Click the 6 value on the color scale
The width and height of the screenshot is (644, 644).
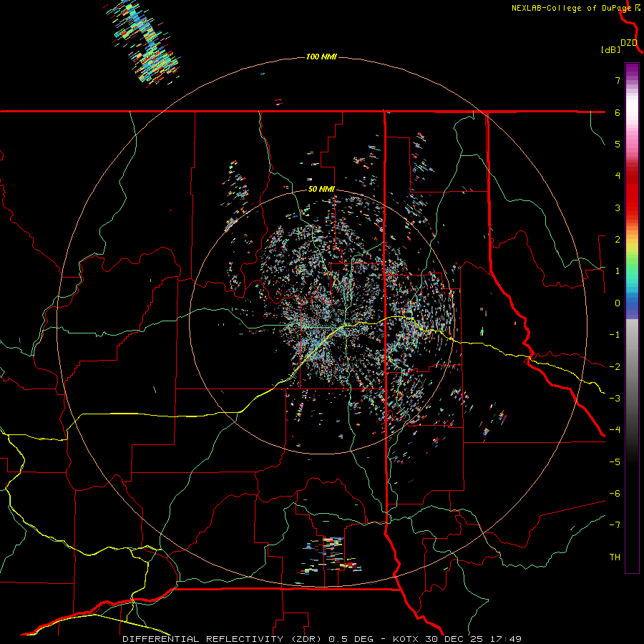click(618, 112)
